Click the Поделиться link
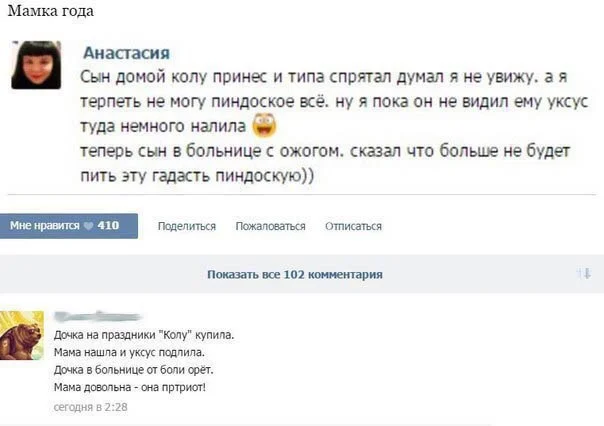Viewport: 604px width, 426px height. click(x=186, y=226)
